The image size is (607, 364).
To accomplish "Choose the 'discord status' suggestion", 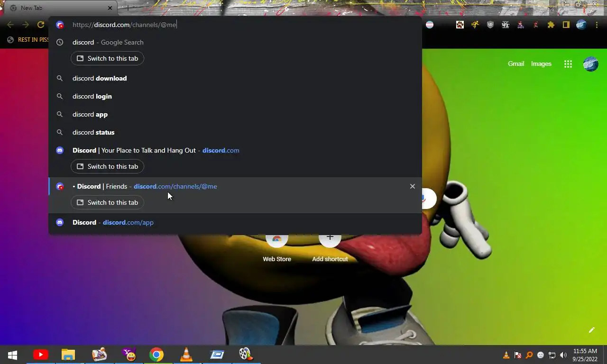I will (x=235, y=132).
